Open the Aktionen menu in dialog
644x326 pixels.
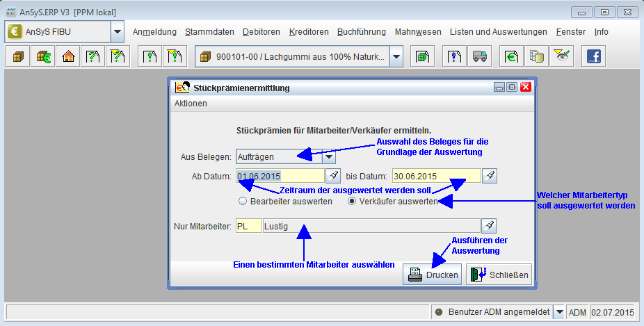point(191,104)
